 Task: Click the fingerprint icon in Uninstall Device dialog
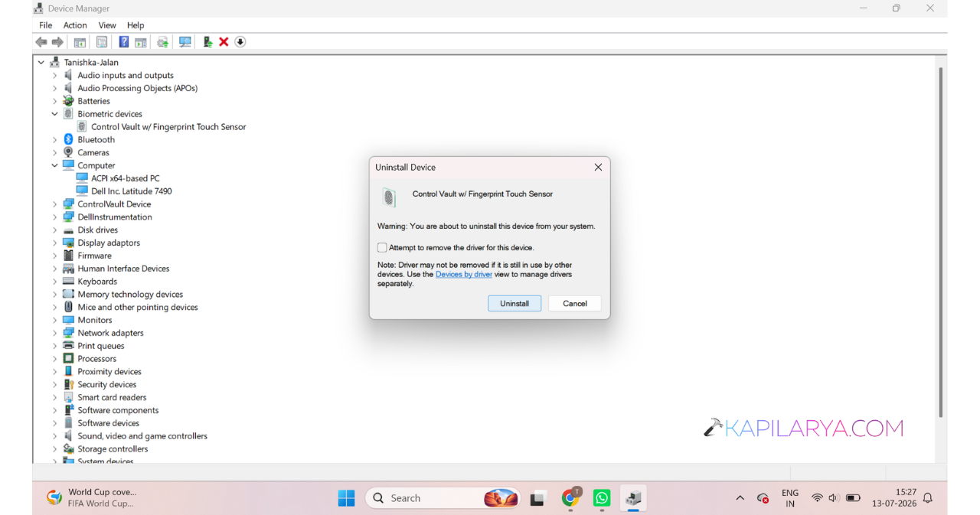click(390, 197)
